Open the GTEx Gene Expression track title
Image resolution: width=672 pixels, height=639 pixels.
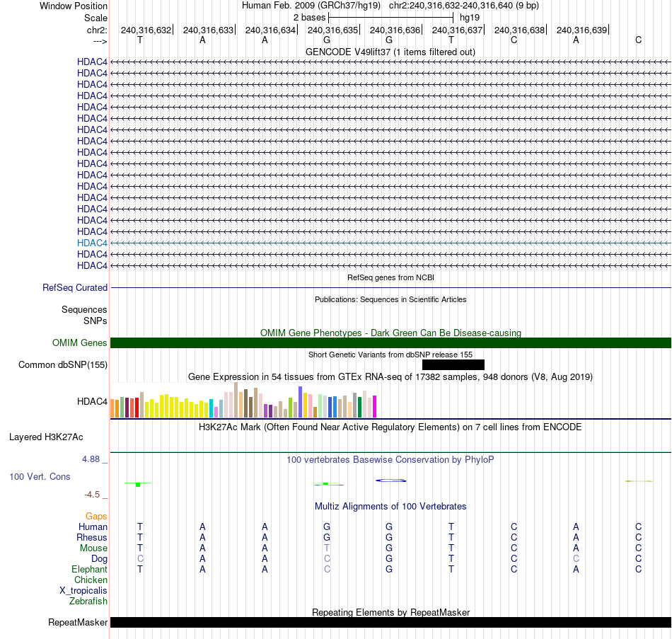390,376
